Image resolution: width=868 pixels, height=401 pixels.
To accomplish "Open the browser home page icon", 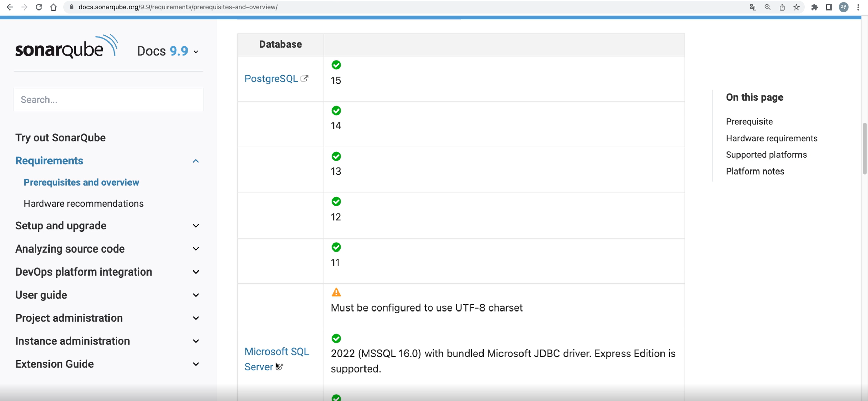I will (53, 7).
